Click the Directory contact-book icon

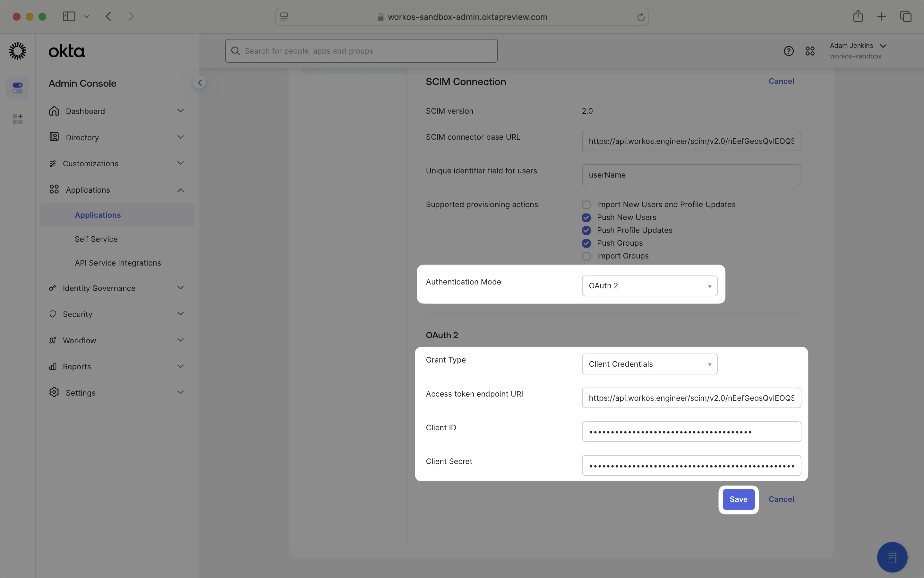[x=54, y=137]
